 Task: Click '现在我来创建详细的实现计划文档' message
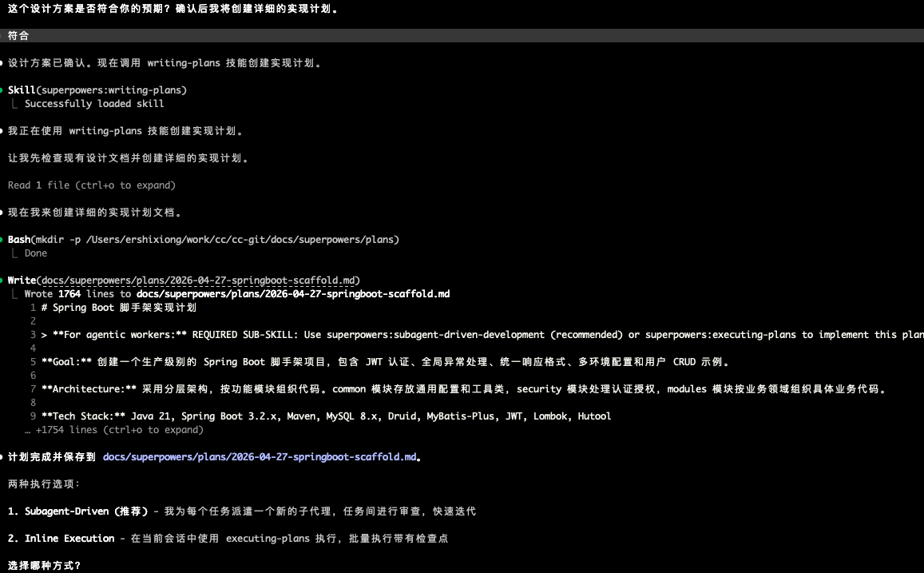click(x=95, y=213)
